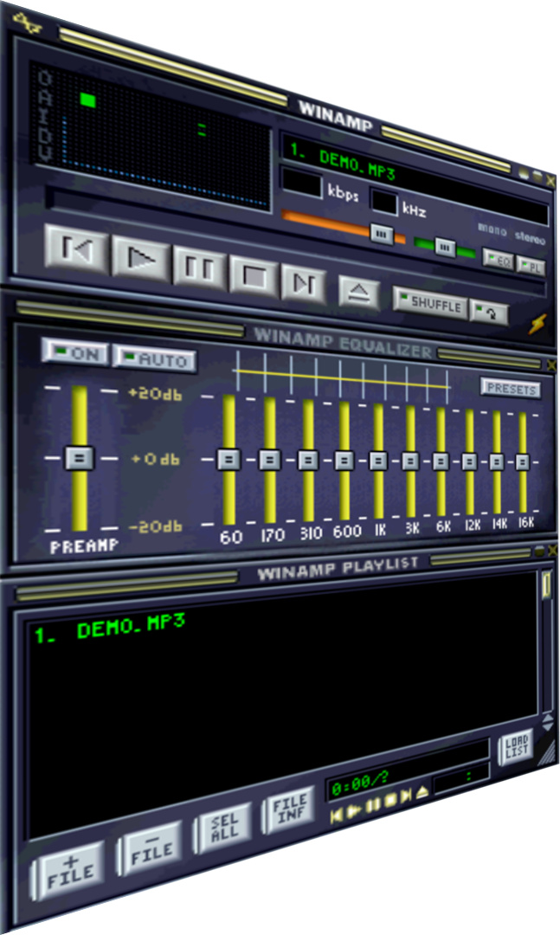Screen dimensions: 560x935
Task: Click the playlist mini Next button
Action: point(406,796)
